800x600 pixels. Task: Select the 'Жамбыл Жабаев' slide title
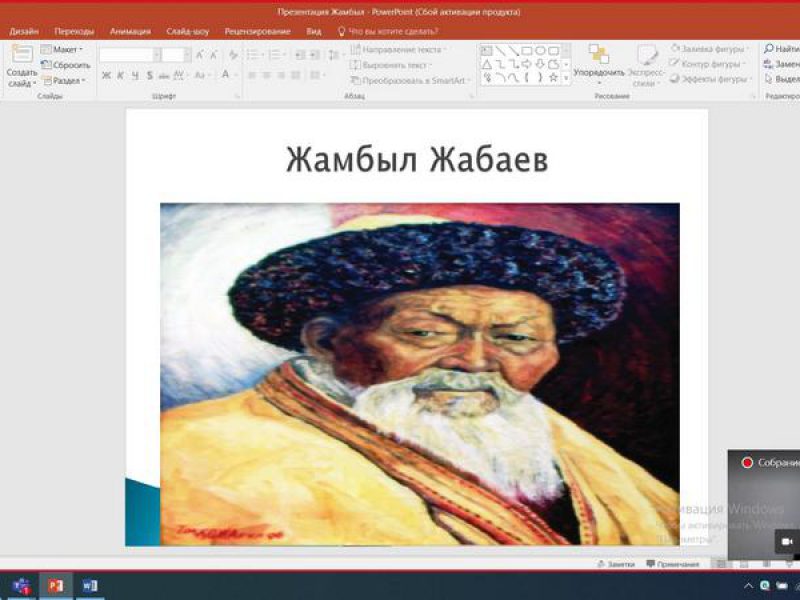click(417, 159)
